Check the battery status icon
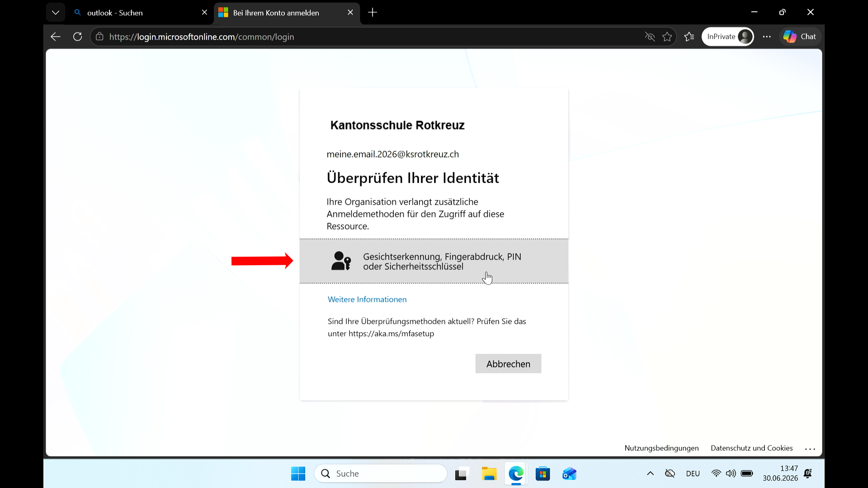Image resolution: width=868 pixels, height=488 pixels. click(747, 474)
